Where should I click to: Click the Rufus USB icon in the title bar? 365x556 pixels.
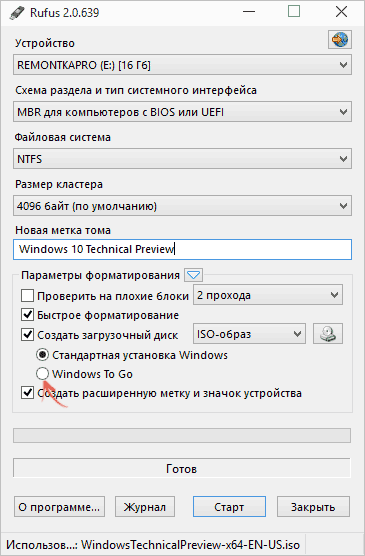coord(17,13)
